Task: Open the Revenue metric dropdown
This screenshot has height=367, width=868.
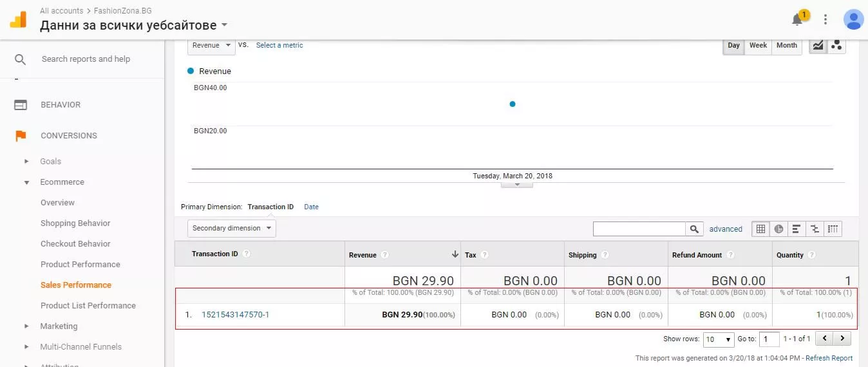Action: point(211,45)
